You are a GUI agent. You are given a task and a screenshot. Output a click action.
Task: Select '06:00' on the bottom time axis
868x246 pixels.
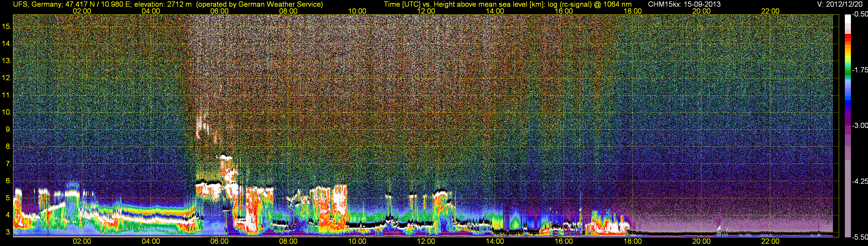click(219, 241)
